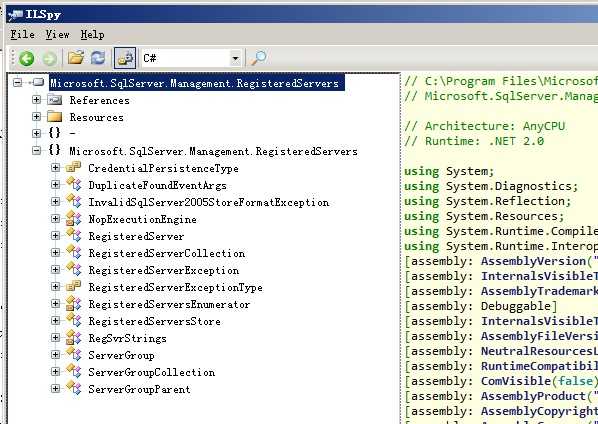Viewport: 598px width, 424px height.
Task: Click the RegisteredServerException class icon
Action: pos(73,269)
